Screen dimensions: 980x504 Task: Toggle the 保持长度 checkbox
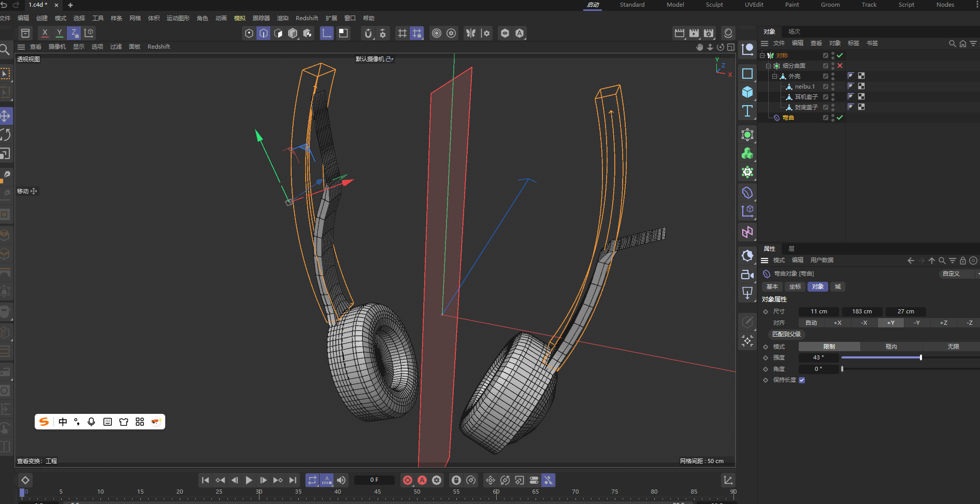click(x=802, y=380)
